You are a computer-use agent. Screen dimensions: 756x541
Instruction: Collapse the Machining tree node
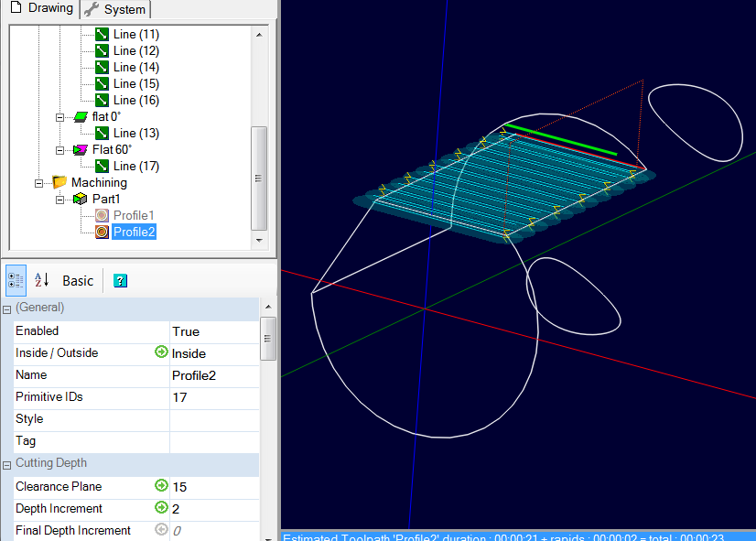[x=39, y=183]
